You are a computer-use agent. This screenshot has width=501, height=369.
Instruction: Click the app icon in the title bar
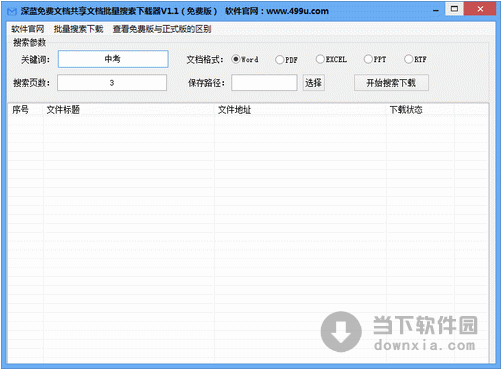click(12, 11)
